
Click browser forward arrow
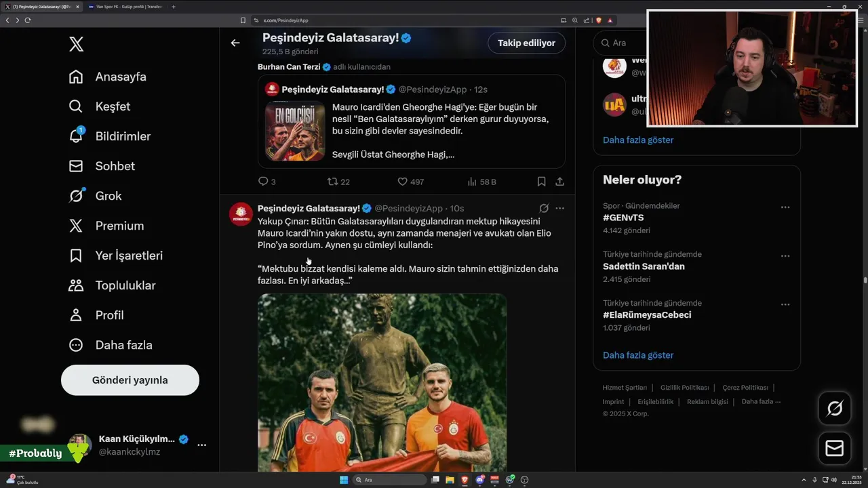click(17, 20)
